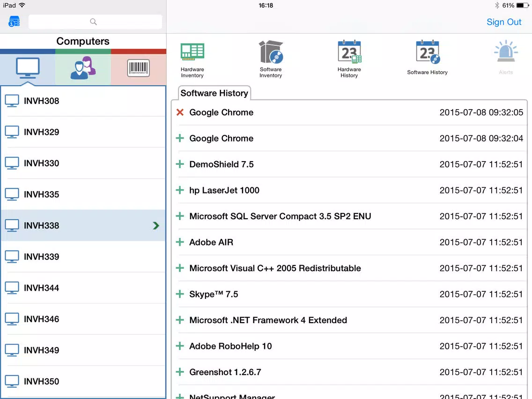Select computer INVH339

[83, 257]
